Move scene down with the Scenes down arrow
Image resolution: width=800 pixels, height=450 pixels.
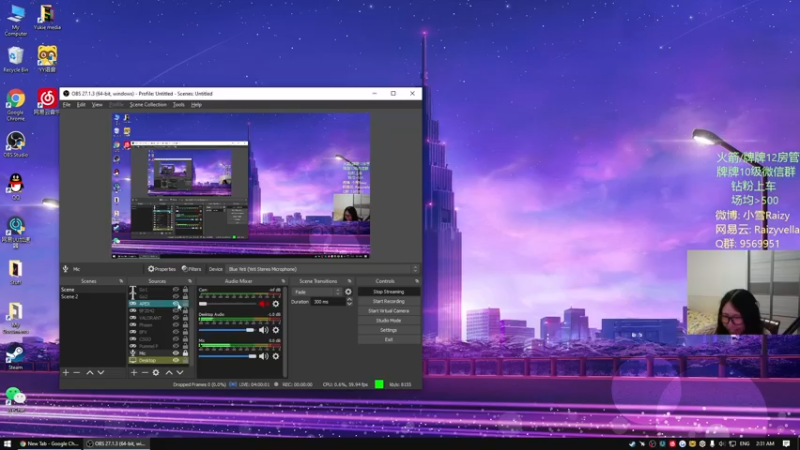tap(101, 372)
